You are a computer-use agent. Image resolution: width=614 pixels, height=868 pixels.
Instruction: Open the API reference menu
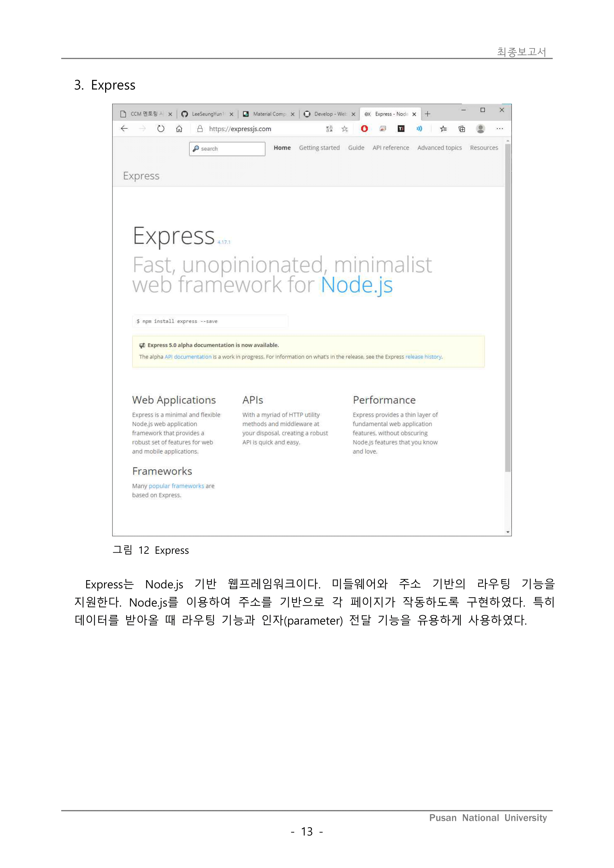390,148
